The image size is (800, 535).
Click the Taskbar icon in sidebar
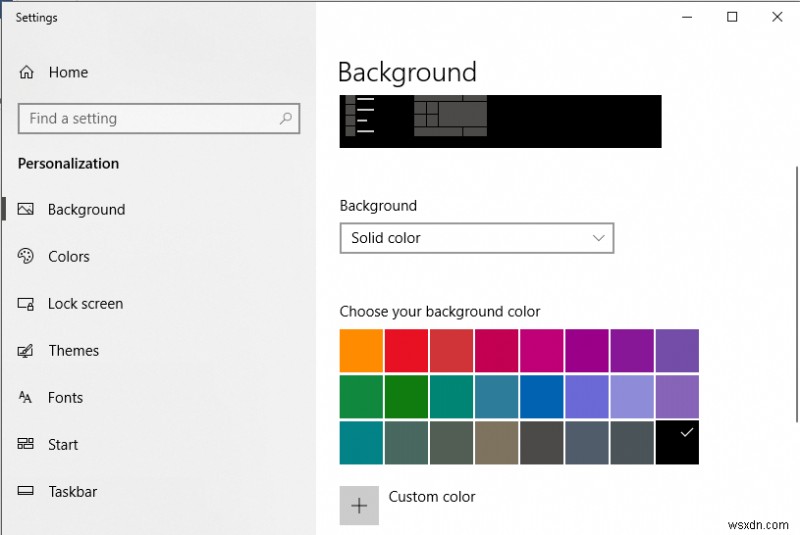pos(26,491)
